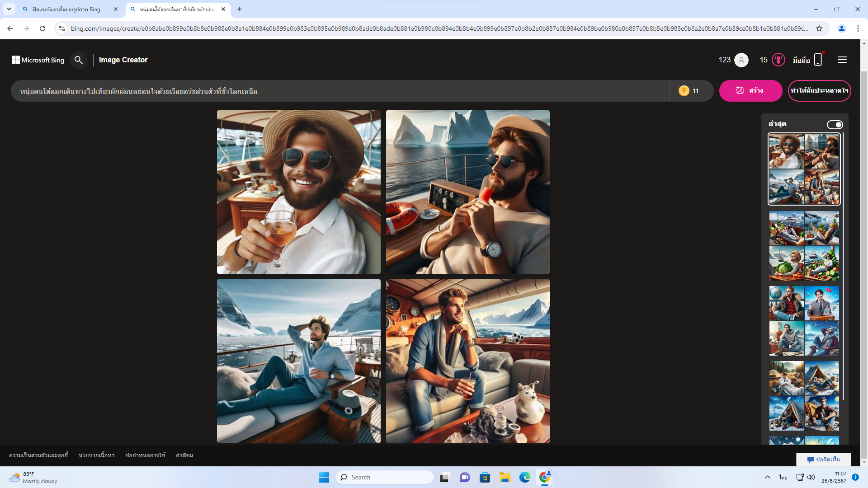Open the hamburger menu icon

tap(842, 60)
